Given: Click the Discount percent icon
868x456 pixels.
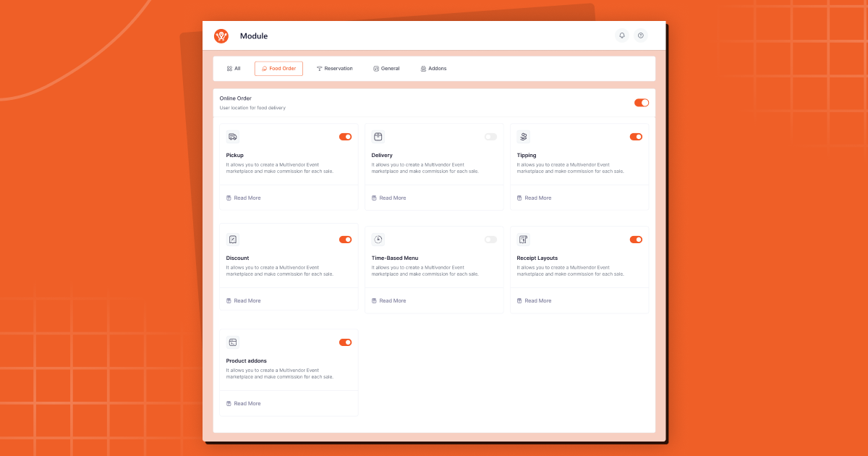Looking at the screenshot, I should click(x=233, y=239).
